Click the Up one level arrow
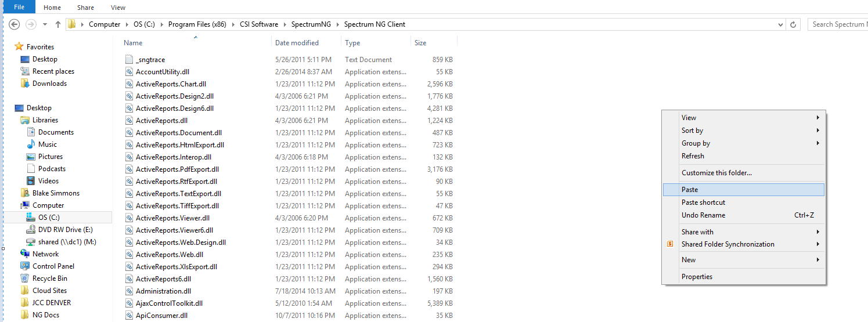The height and width of the screenshot is (322, 868). click(x=58, y=24)
